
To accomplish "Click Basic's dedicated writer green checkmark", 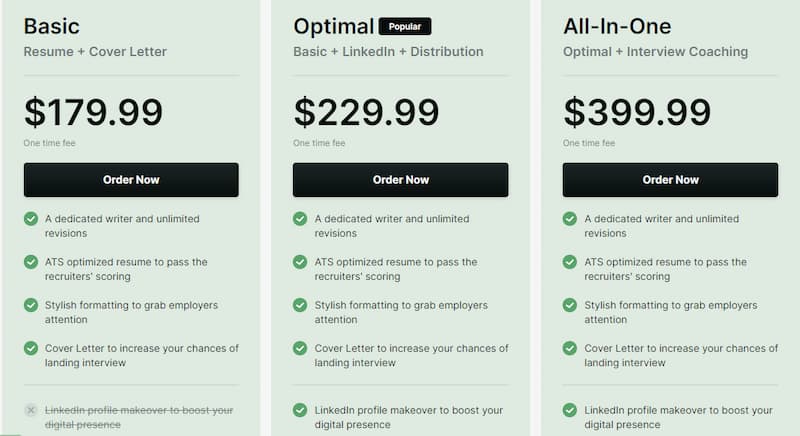I will click(31, 219).
